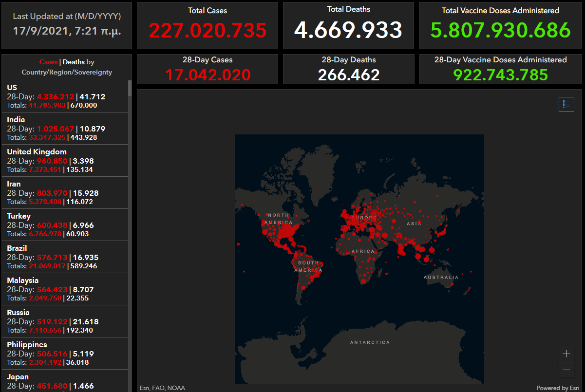Image resolution: width=585 pixels, height=392 pixels.
Task: Select India in the country list
Action: click(64, 129)
